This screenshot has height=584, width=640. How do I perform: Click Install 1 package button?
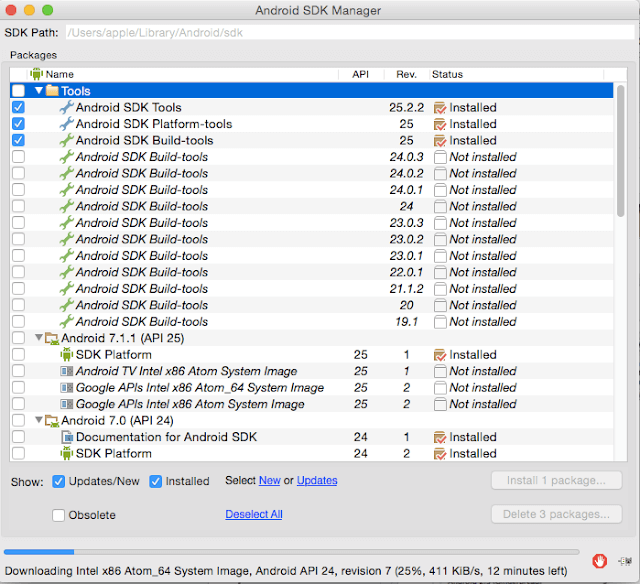pos(557,480)
